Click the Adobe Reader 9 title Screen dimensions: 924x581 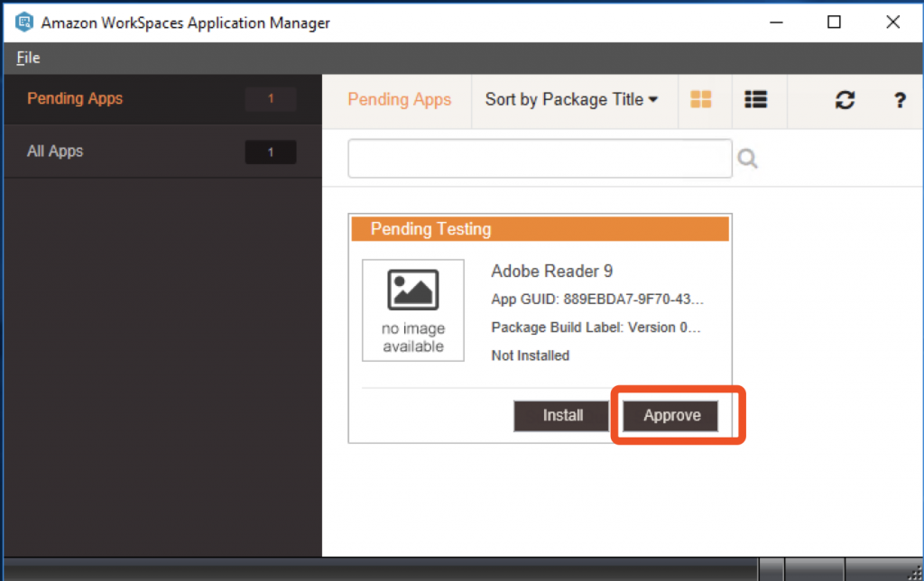pyautogui.click(x=551, y=271)
